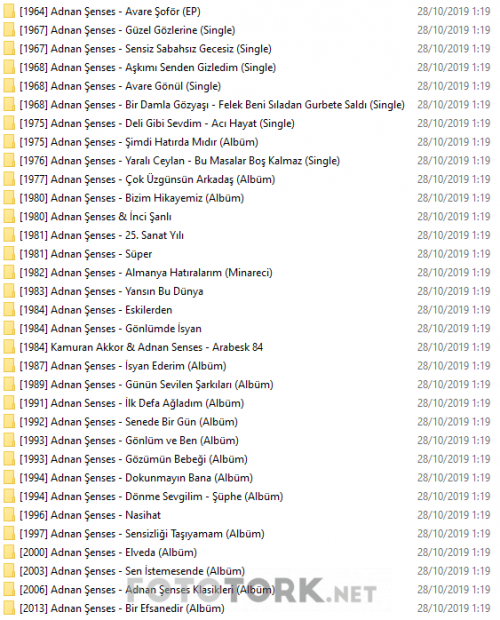Click folder icon for Gönlümde İsyan

[x=9, y=328]
